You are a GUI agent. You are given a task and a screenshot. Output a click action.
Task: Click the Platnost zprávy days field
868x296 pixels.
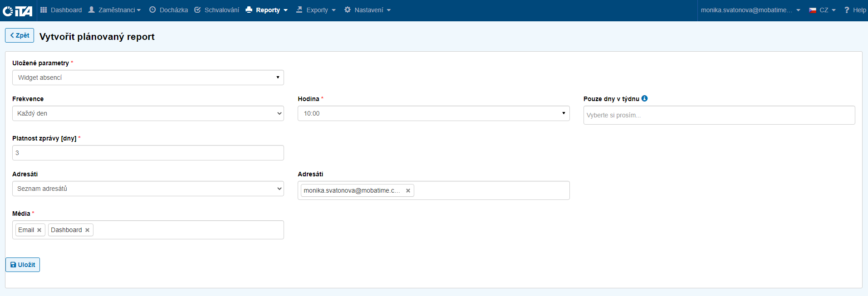tap(148, 153)
